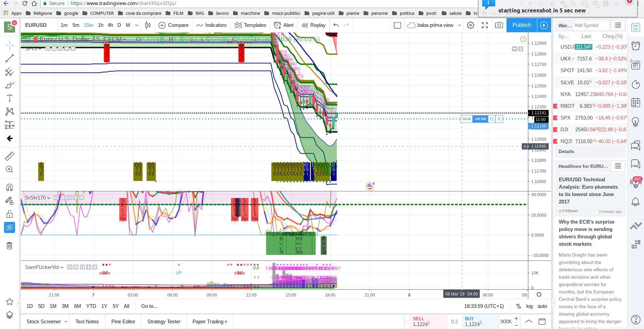Select chart layout square

coord(397,25)
